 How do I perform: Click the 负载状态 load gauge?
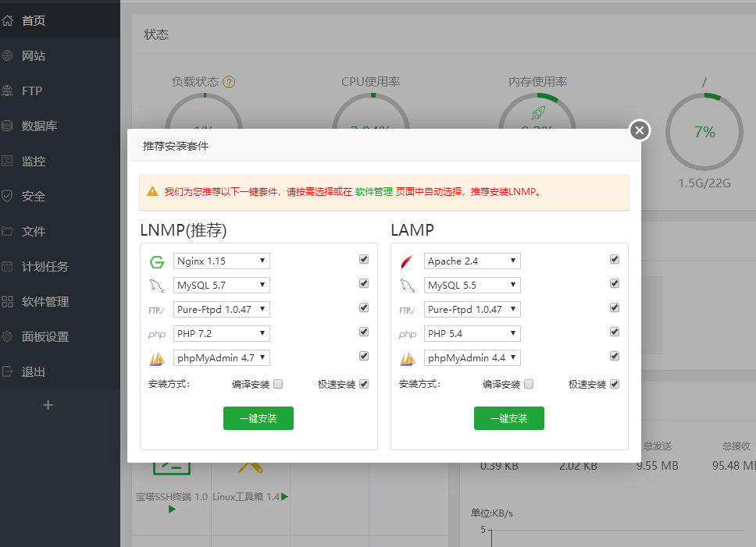203,112
